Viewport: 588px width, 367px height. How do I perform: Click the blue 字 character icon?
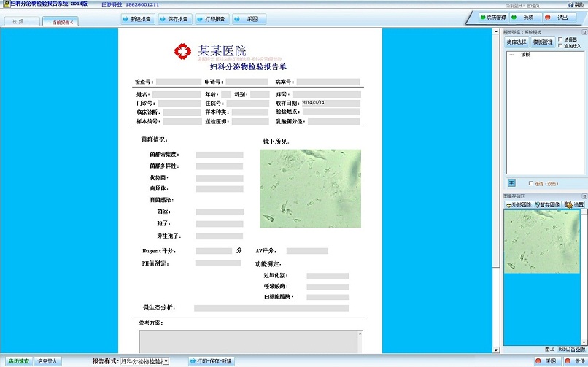click(511, 183)
